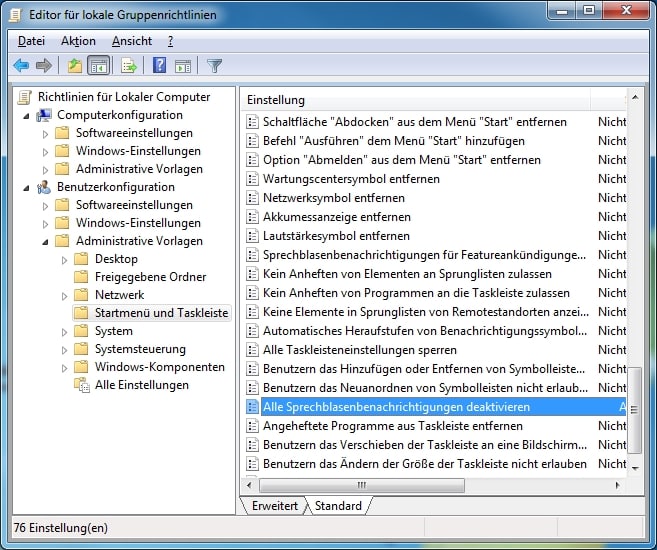Click the icon of Alle Sprechblasenbenachrichtigungen deaktivieren

(x=252, y=407)
